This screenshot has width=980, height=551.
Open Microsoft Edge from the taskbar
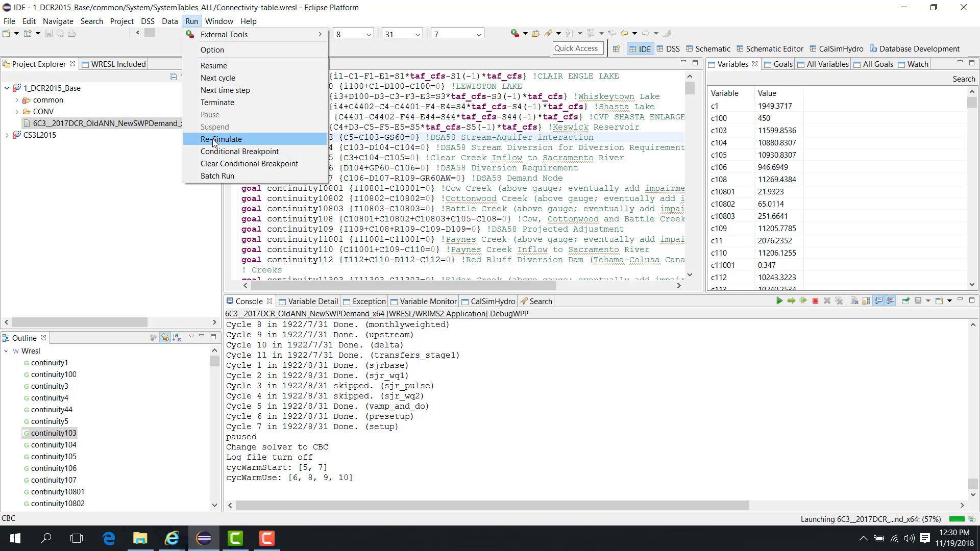pos(109,538)
